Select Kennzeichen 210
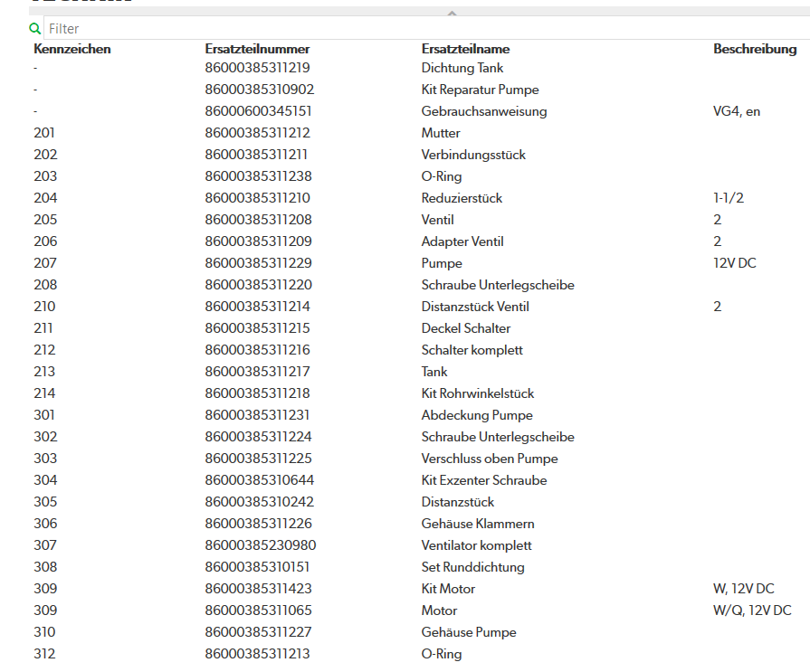Screen dimensions: 810x672 [x=44, y=306]
